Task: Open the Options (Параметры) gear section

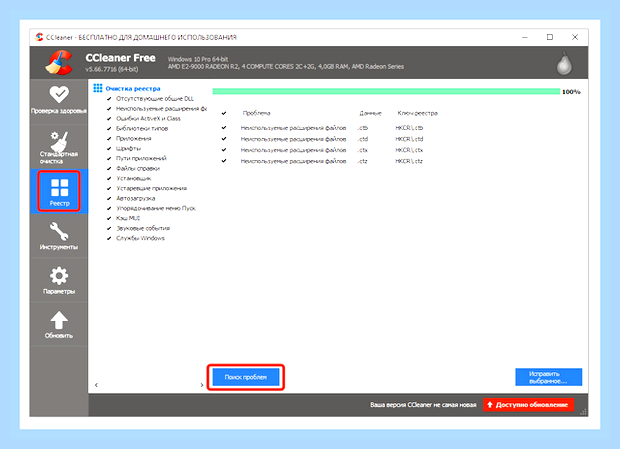Action: pyautogui.click(x=59, y=280)
